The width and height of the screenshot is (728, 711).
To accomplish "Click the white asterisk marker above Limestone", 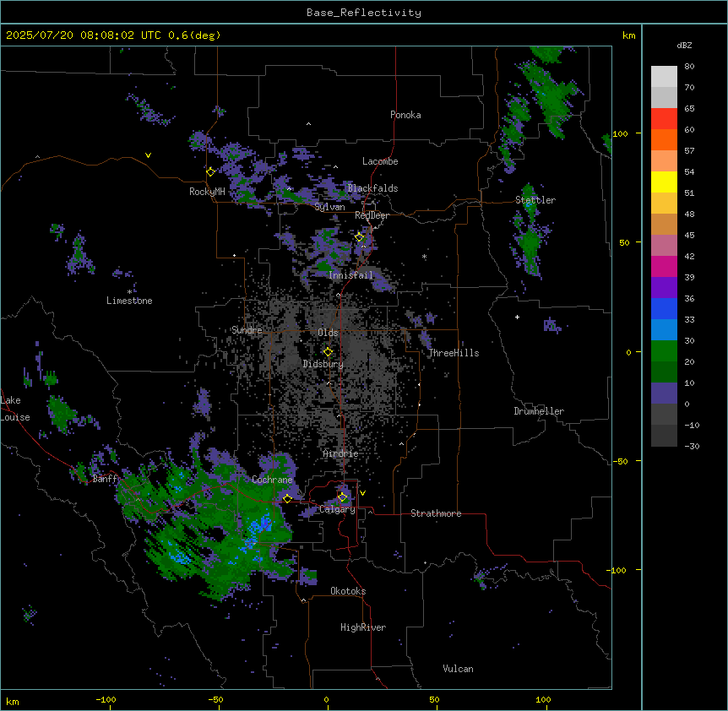I will [129, 292].
